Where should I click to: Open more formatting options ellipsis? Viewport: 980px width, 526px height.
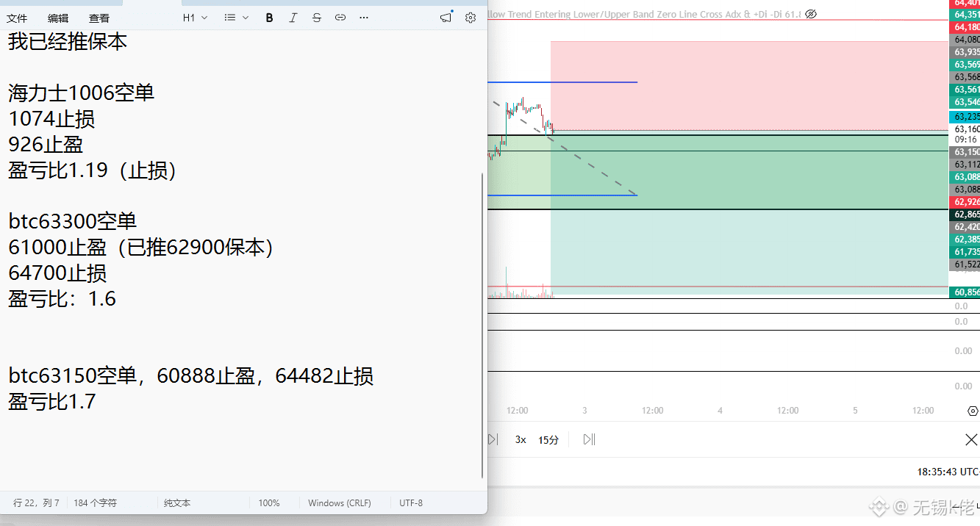364,18
